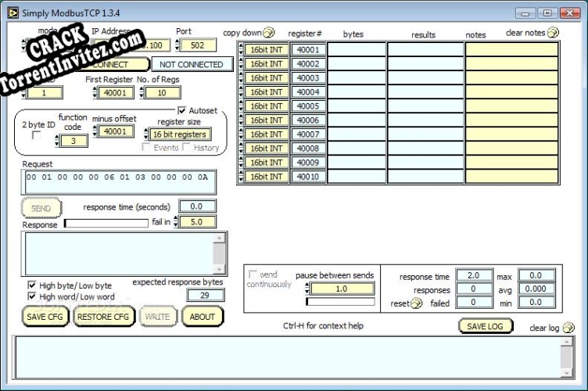This screenshot has width=588, height=391.
Task: Click the copy down round button
Action: 268,33
